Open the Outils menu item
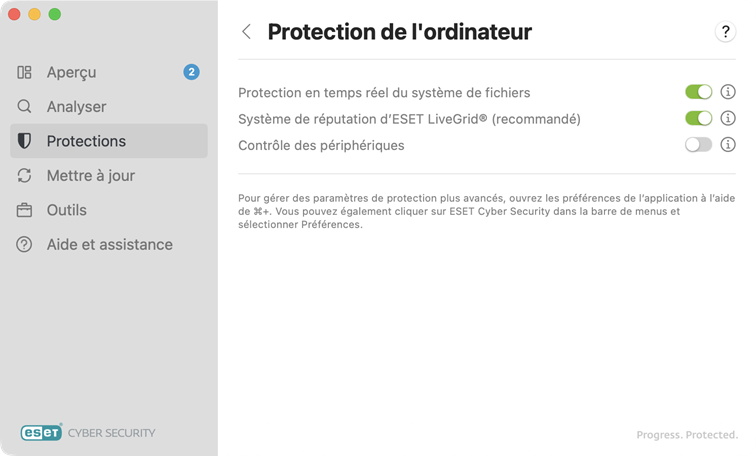The image size is (756, 456). pos(66,210)
